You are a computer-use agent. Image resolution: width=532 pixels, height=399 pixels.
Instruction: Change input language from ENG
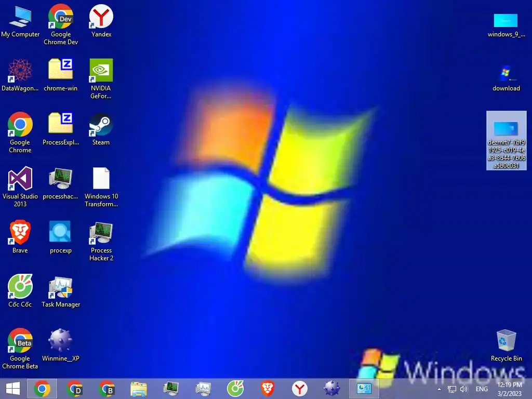pyautogui.click(x=482, y=389)
